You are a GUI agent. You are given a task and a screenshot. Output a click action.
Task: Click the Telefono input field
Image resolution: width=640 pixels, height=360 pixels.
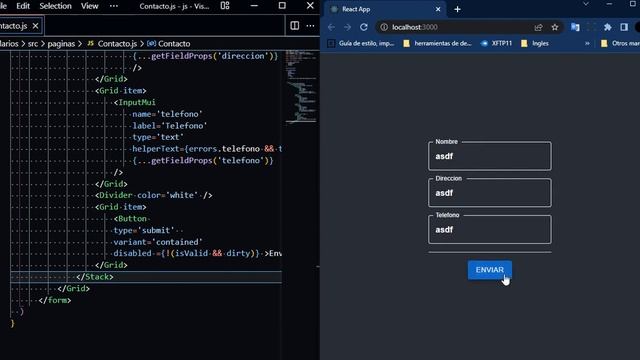[490, 230]
